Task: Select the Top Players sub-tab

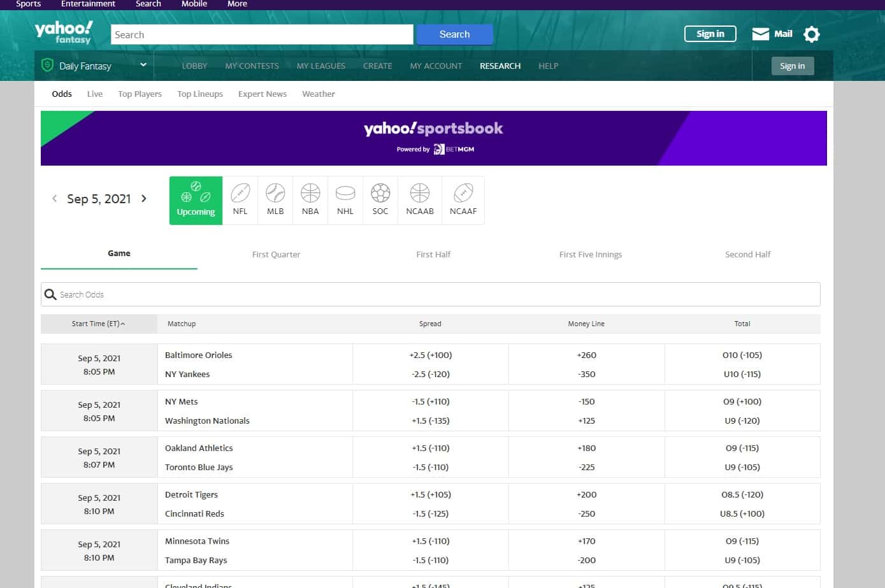Action: [x=140, y=94]
